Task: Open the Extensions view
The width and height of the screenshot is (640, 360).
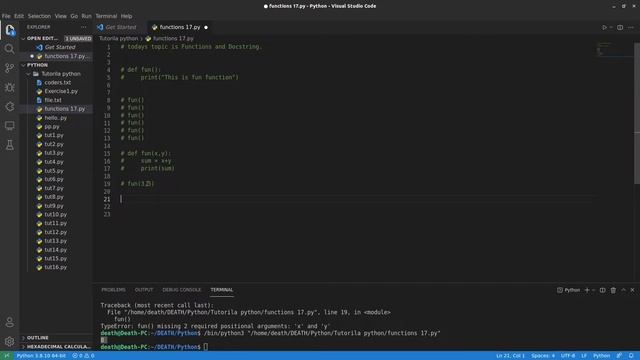Action: tap(9, 107)
